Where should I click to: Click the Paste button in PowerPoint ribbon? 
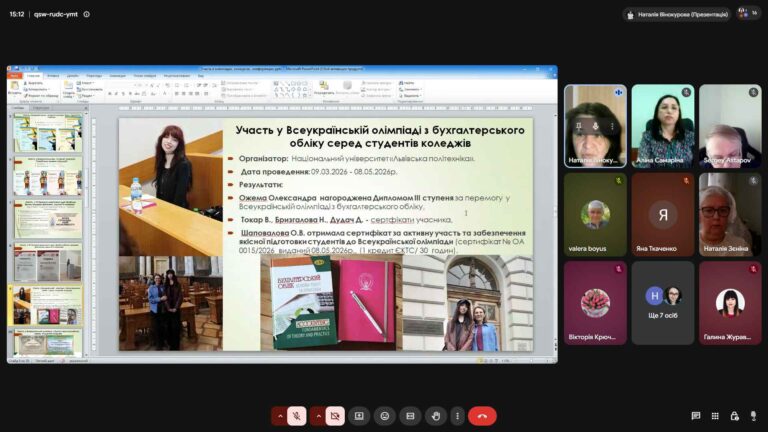[x=14, y=89]
